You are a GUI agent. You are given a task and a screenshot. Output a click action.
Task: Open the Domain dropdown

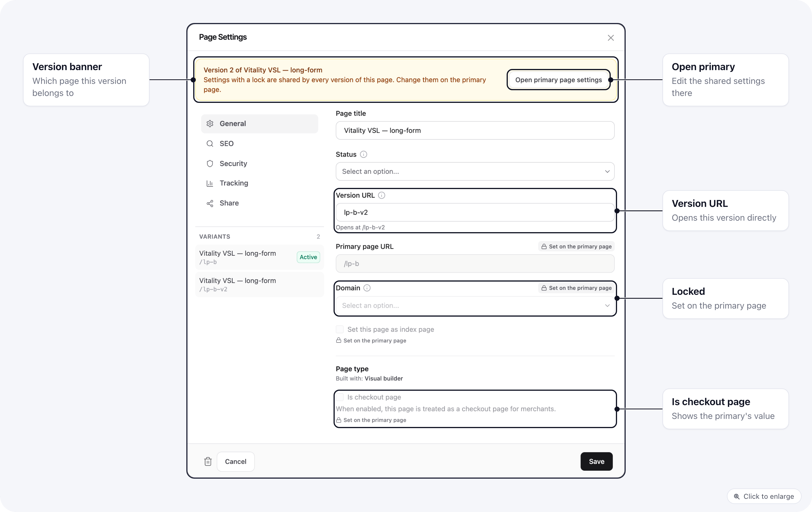(475, 305)
